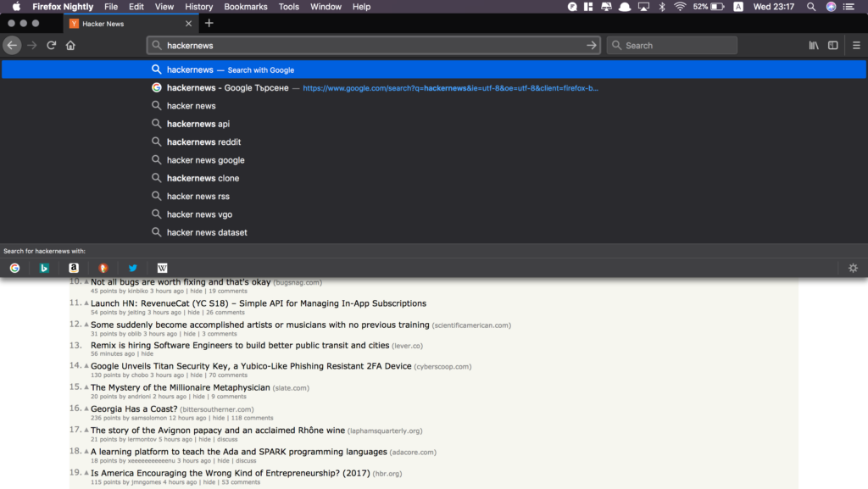Choose the 'hacker news rss' suggestion
The width and height of the screenshot is (868, 489).
tap(434, 197)
